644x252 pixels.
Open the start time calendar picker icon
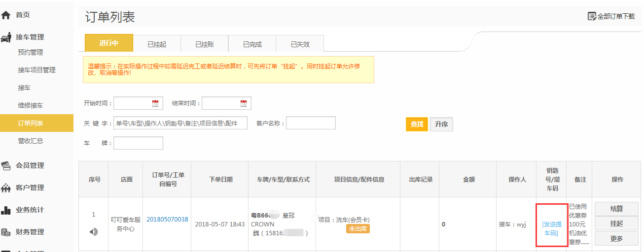(155, 103)
